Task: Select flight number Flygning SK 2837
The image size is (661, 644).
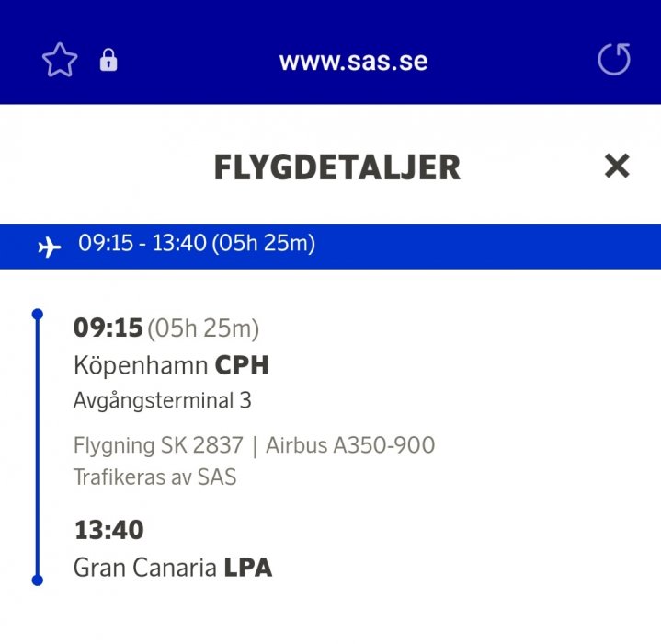Action: 158,446
